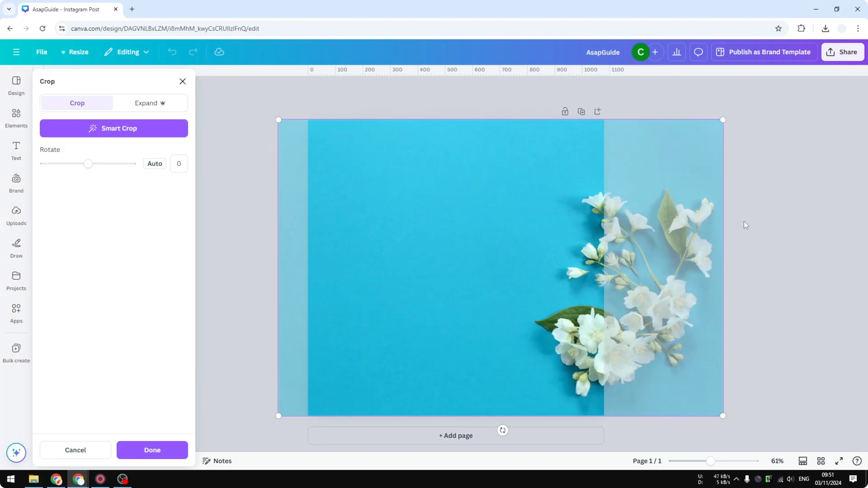Click the rotation angle input field
This screenshot has width=868, height=488.
point(179,163)
